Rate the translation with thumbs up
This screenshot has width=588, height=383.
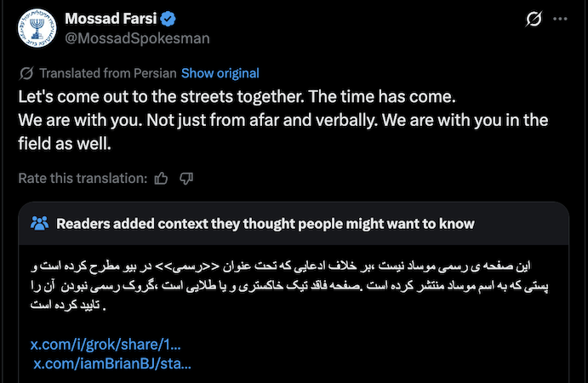pyautogui.click(x=162, y=179)
